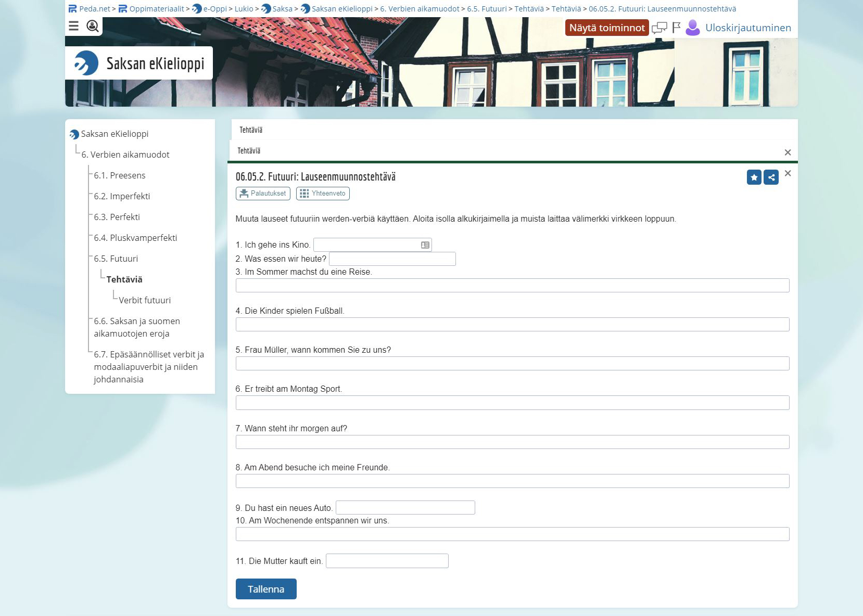Click answer field for Die Kinder spielen Fußball
Screen dimensions: 863x616
(512, 325)
